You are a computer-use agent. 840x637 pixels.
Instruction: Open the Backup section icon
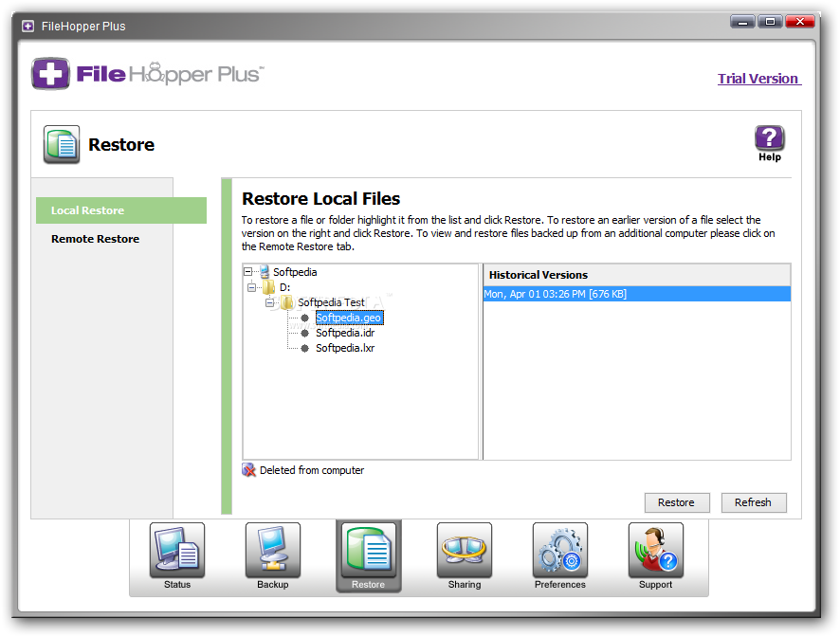click(273, 550)
